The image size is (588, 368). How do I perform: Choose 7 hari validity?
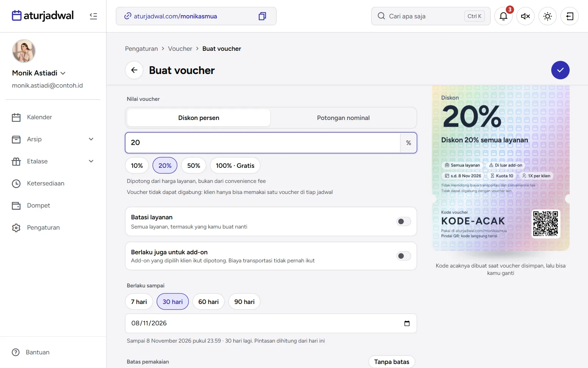click(x=139, y=302)
